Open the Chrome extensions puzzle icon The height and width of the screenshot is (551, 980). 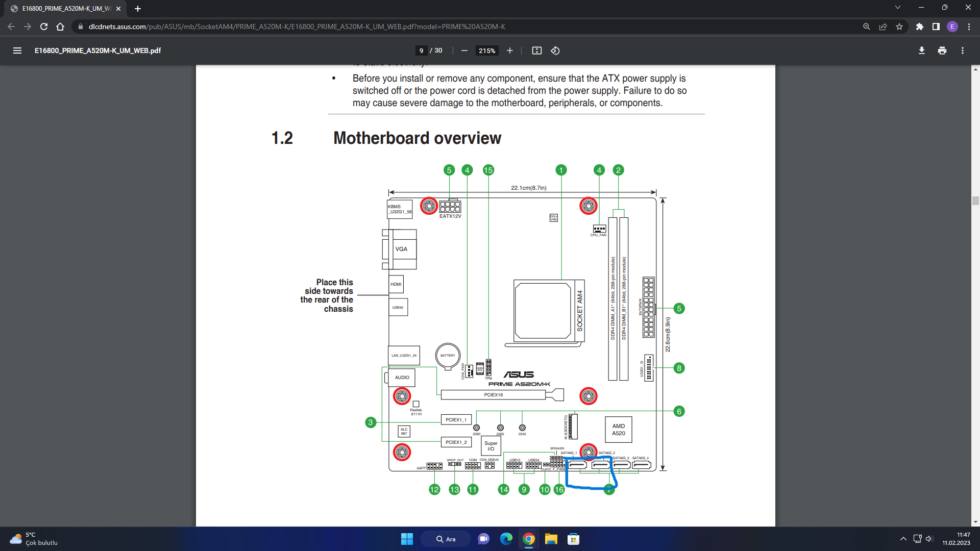click(919, 27)
